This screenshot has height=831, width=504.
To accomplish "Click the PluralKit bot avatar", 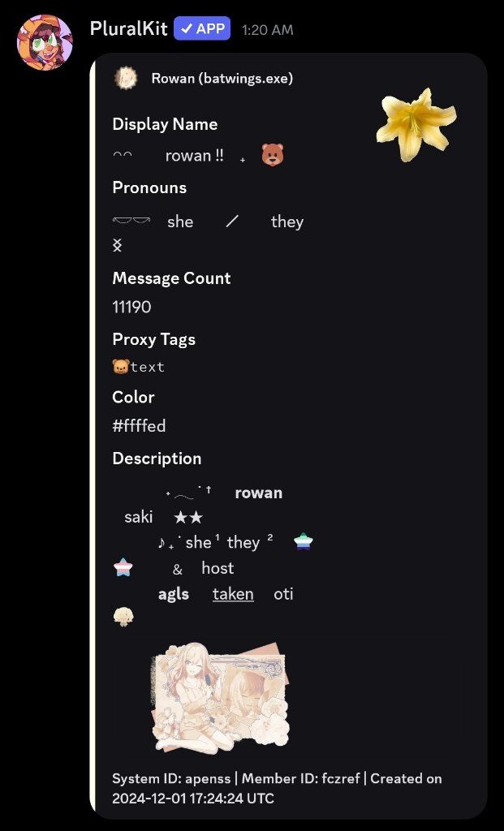I will (45, 42).
